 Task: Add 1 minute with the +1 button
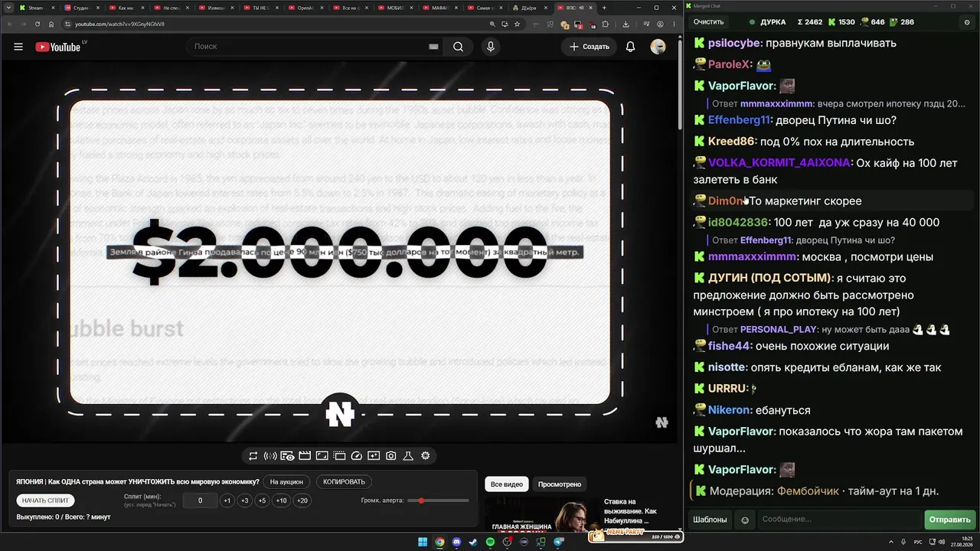(227, 500)
